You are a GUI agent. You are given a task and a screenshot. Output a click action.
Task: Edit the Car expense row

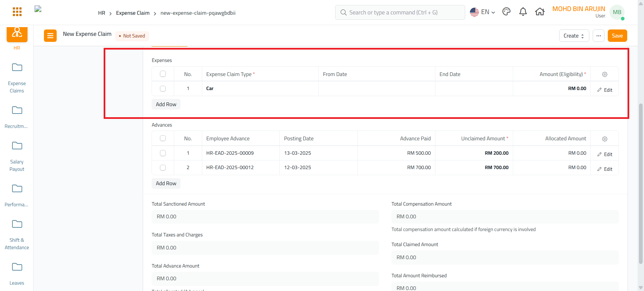pos(605,90)
